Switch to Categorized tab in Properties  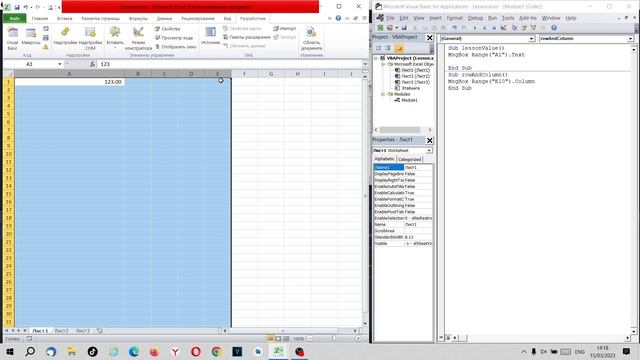409,159
